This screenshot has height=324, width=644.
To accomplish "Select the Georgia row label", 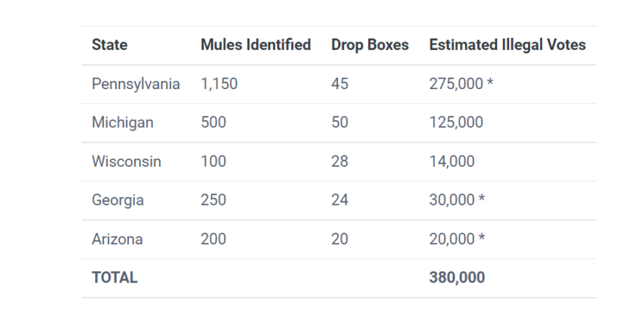I will (x=118, y=200).
